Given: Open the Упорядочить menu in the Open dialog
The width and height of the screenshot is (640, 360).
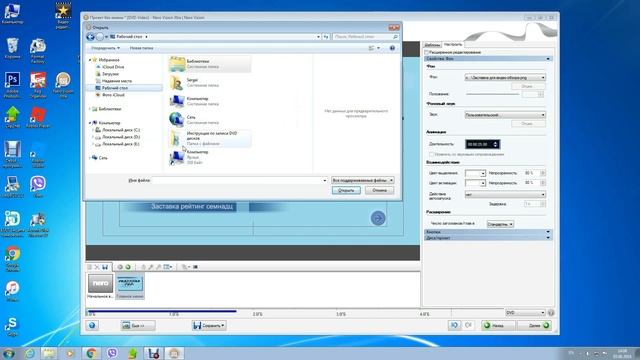Looking at the screenshot, I should click(105, 48).
